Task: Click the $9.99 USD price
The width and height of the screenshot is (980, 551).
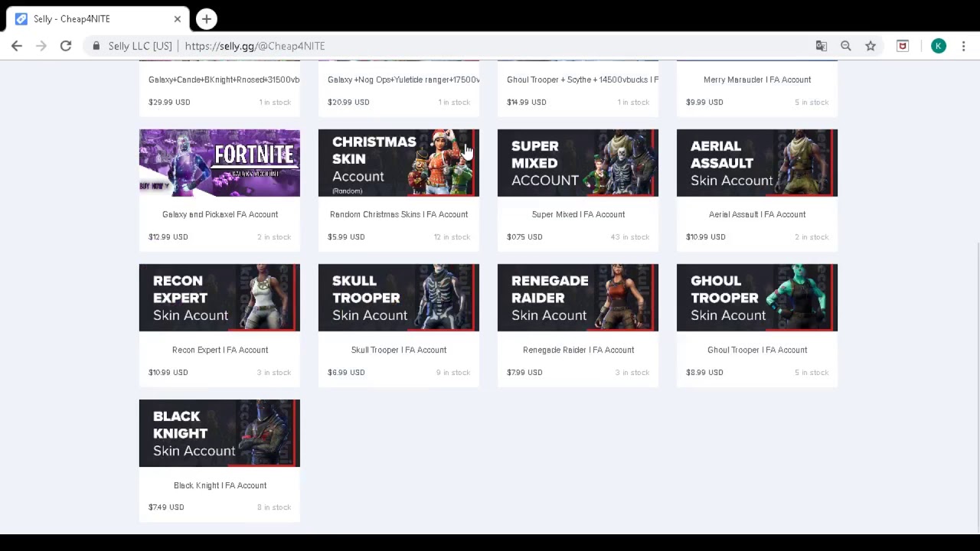Action: point(704,102)
